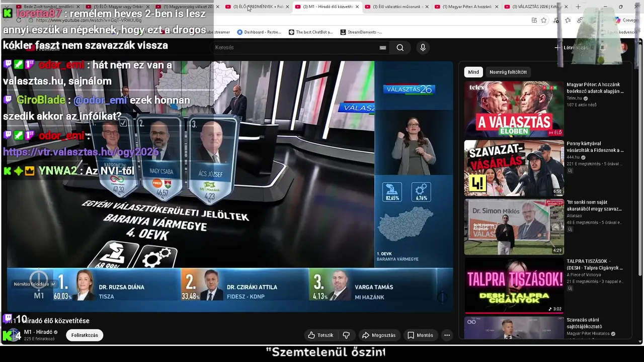
Task: Save the video with Mentés
Action: (420, 335)
